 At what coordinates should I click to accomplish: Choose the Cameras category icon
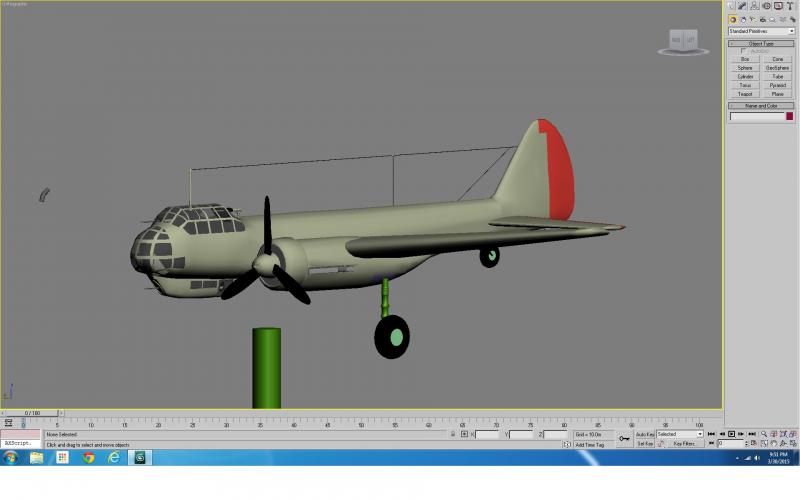[x=763, y=20]
